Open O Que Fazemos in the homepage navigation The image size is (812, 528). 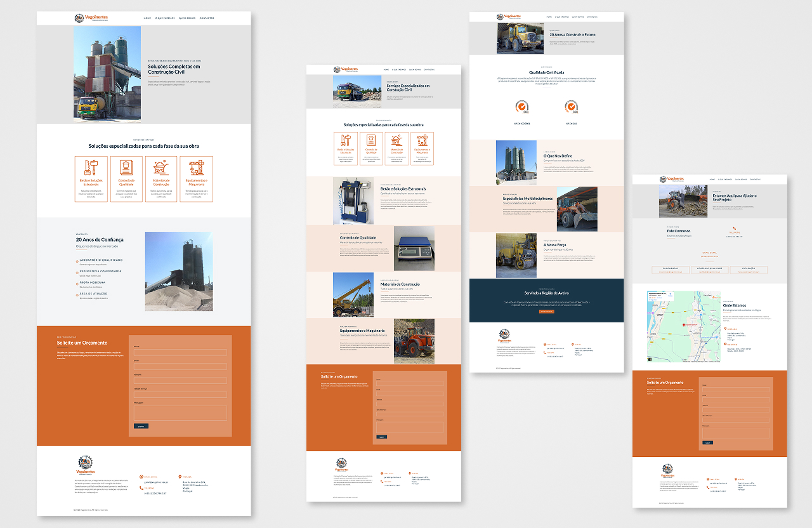(166, 18)
